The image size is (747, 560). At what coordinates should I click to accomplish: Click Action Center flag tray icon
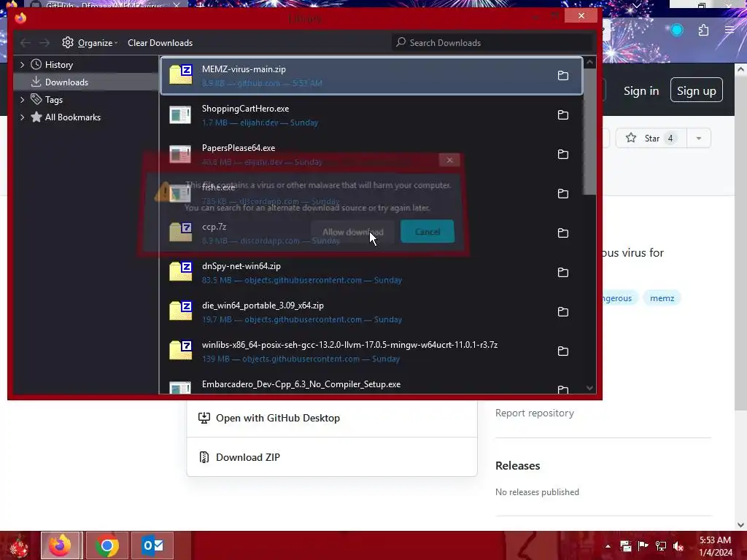(x=643, y=546)
